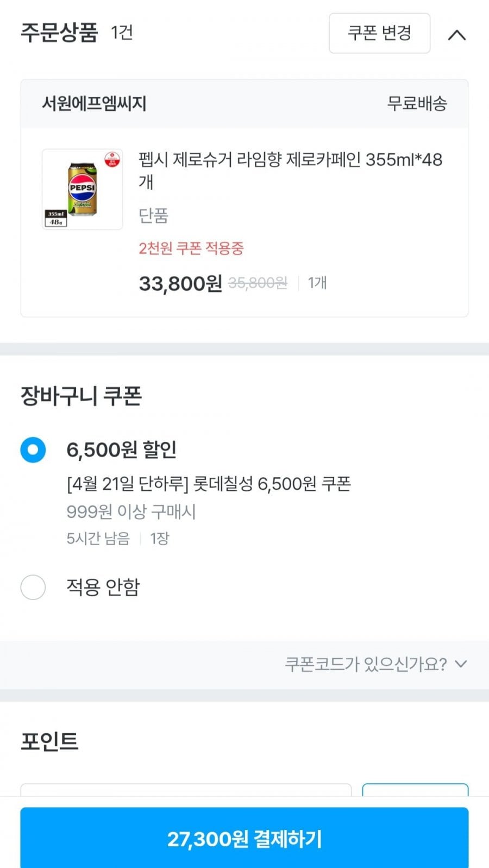Tap the crossed-out 35,800원 original price
The height and width of the screenshot is (868, 489).
pos(258,283)
